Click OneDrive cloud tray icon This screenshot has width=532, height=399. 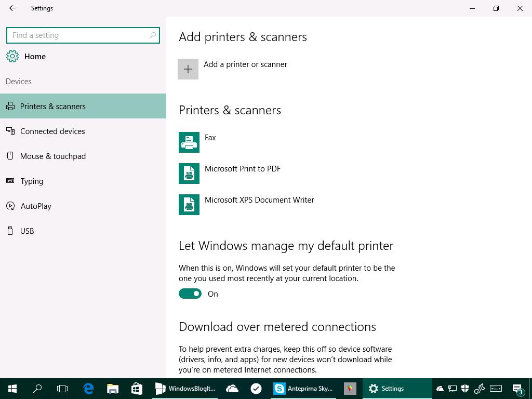(440, 389)
